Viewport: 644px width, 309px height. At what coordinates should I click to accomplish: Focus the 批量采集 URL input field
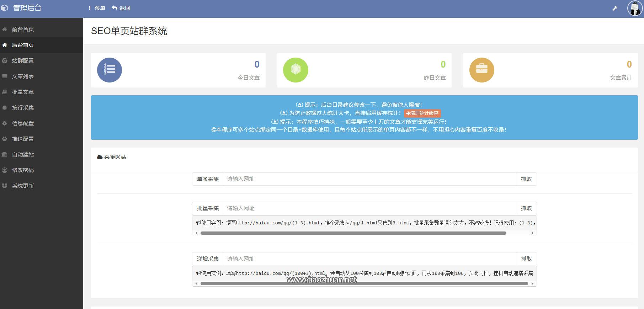[370, 208]
